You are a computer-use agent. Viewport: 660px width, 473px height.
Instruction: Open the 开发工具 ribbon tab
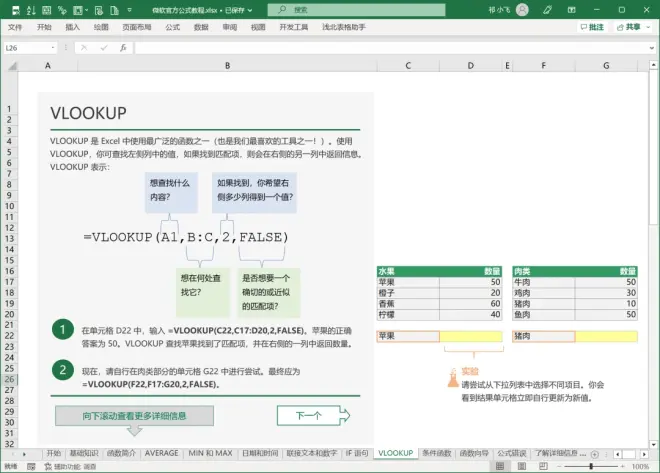pos(294,27)
